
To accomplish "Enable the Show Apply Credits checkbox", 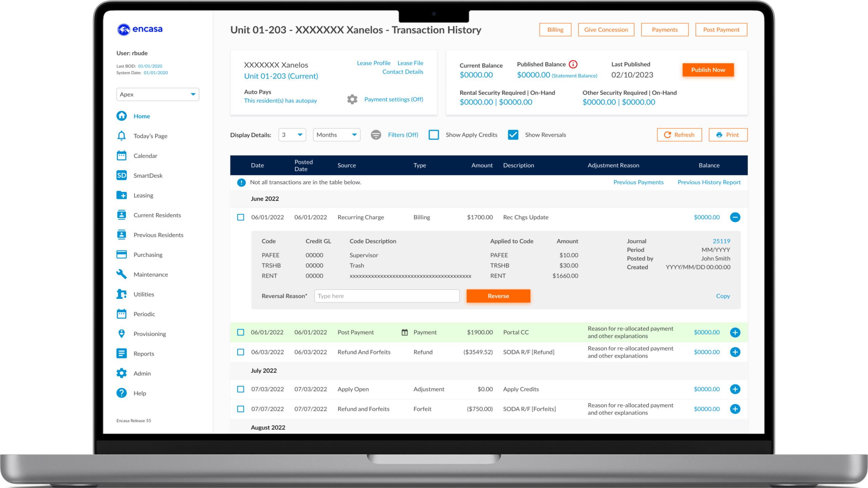I will [434, 135].
